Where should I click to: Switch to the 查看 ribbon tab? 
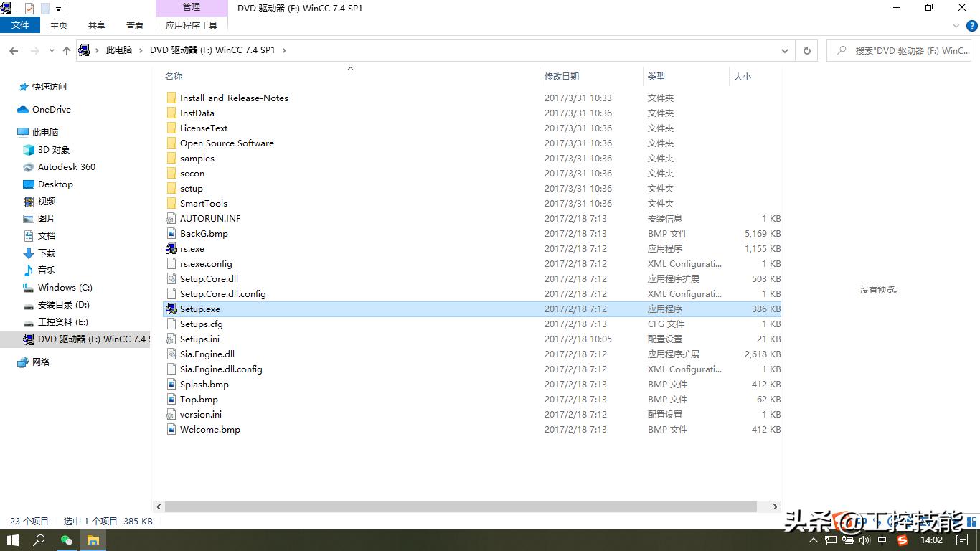point(134,24)
